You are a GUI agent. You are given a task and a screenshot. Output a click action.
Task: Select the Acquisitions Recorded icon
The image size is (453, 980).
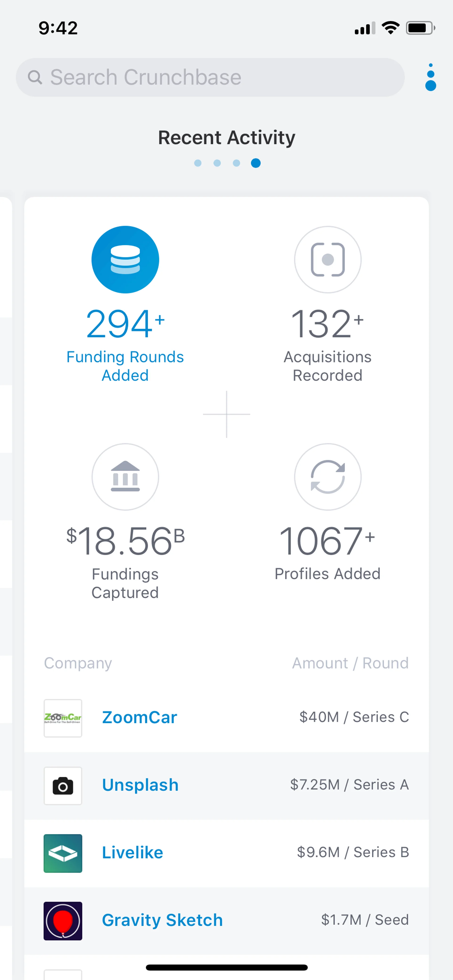pos(327,260)
